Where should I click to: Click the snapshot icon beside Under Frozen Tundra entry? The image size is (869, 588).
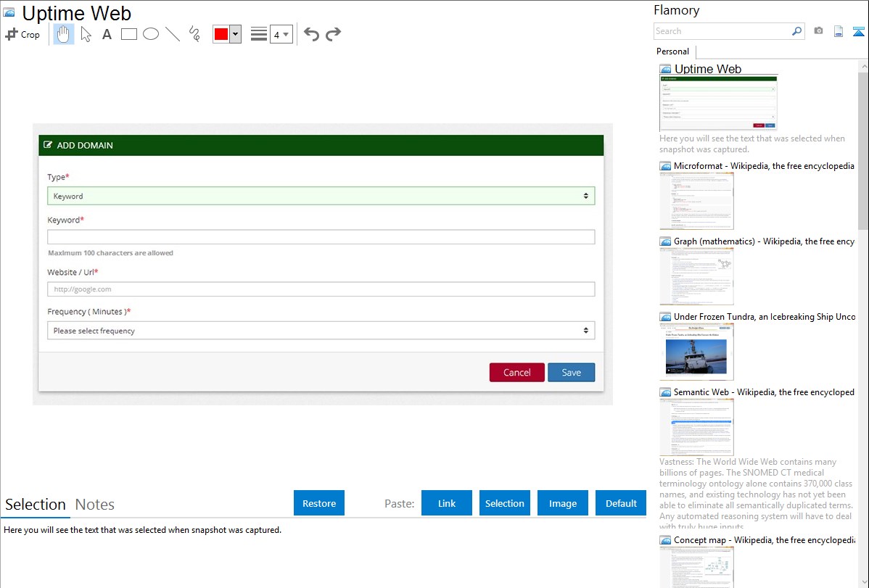pos(666,316)
